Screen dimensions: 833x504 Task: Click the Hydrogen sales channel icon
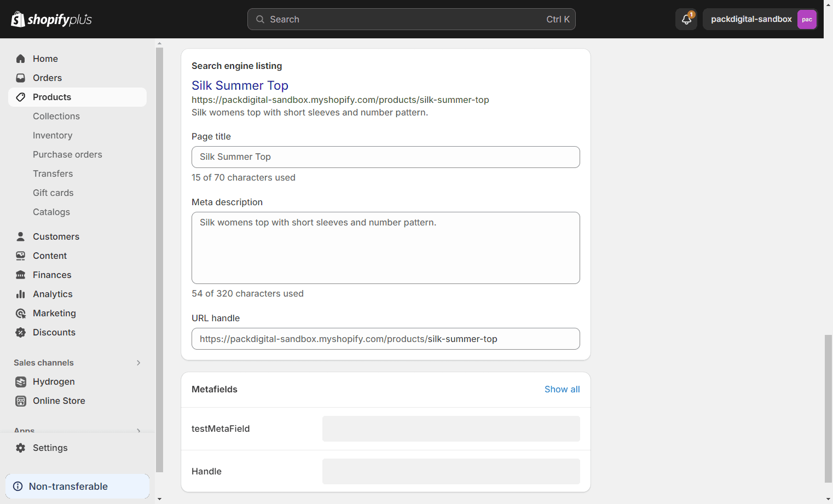(21, 381)
